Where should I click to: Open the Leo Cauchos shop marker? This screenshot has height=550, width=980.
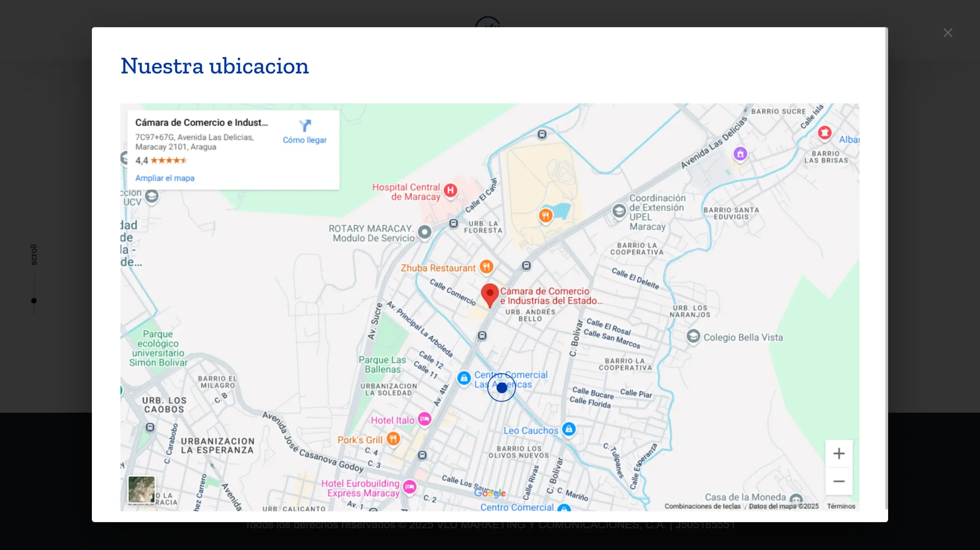point(569,429)
